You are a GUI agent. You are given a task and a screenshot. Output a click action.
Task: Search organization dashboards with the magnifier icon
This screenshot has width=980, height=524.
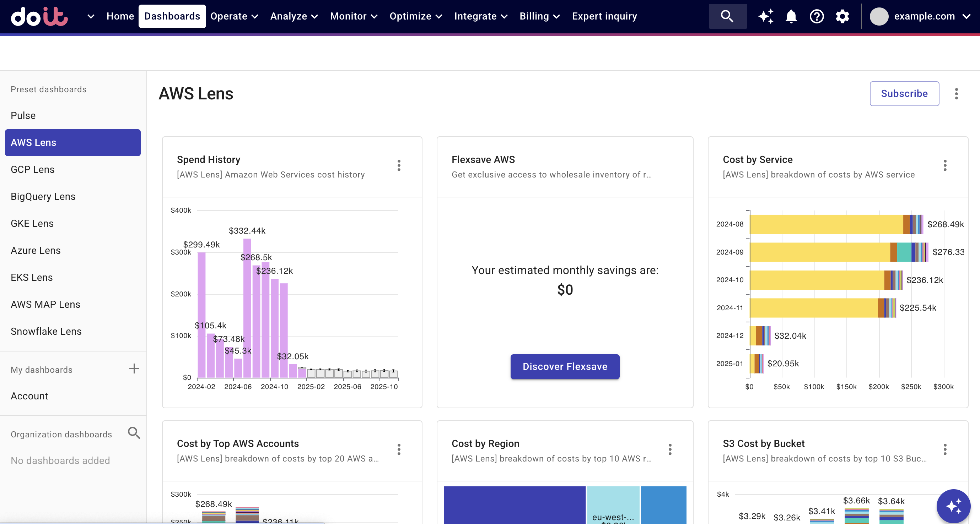coord(134,433)
